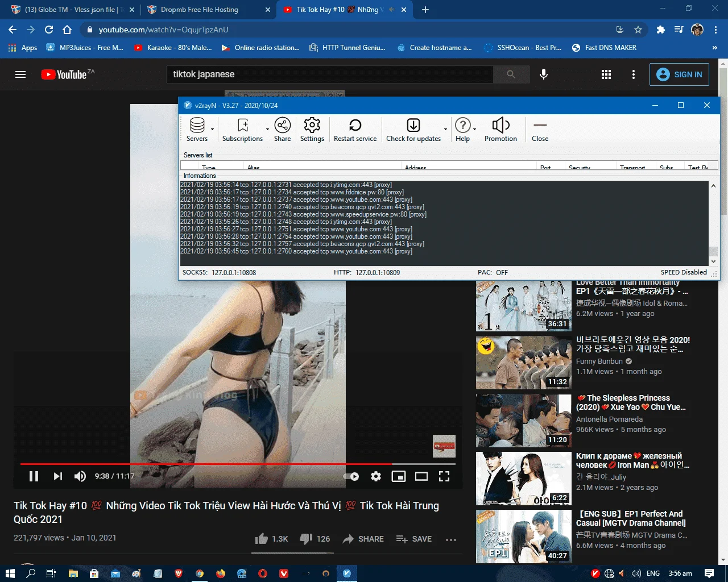Open EP1 Perfect And Casual video title
728x582 pixels.
click(631, 518)
